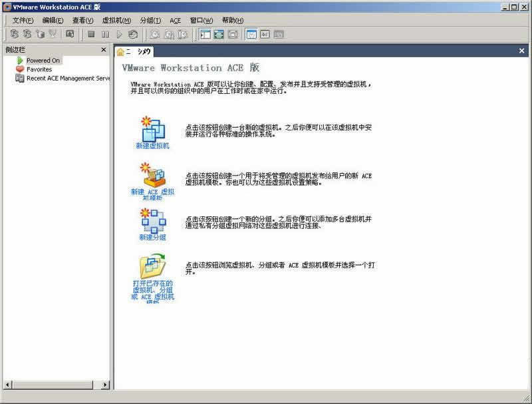Open the 帮助(H) menu
532x404 pixels.
[233, 21]
